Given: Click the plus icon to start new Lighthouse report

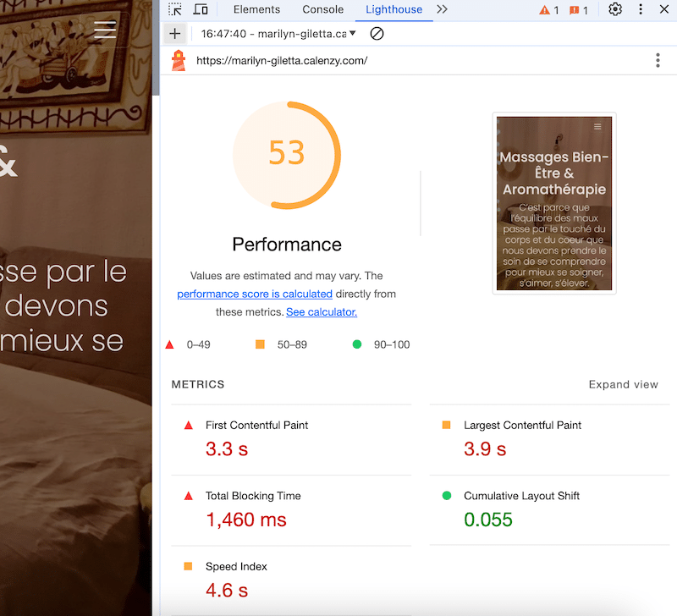Looking at the screenshot, I should [174, 34].
